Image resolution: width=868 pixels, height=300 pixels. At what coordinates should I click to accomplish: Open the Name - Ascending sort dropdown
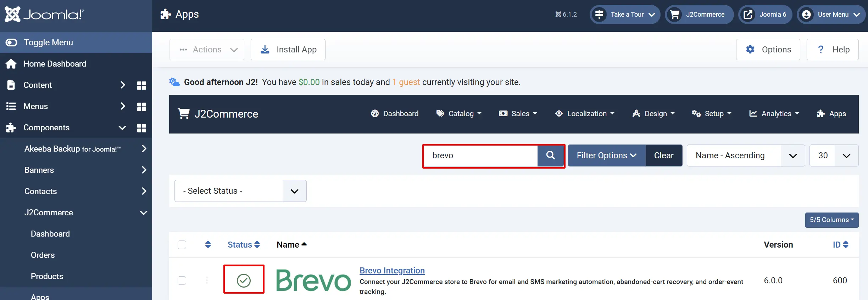[746, 155]
